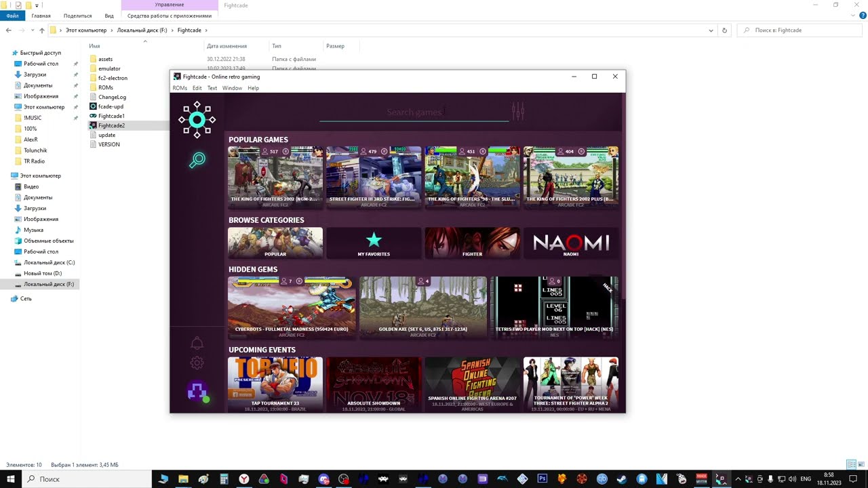
Task: Select the Fightcade1 file in Explorer
Action: click(x=111, y=116)
